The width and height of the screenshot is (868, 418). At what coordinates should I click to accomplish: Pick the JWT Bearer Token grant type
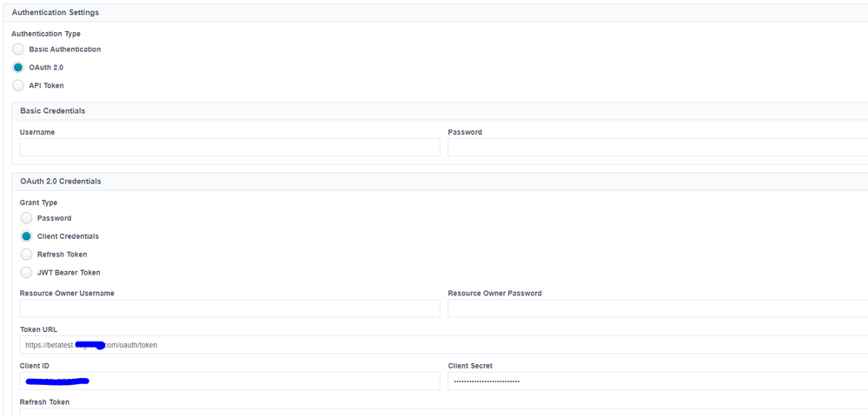point(26,272)
